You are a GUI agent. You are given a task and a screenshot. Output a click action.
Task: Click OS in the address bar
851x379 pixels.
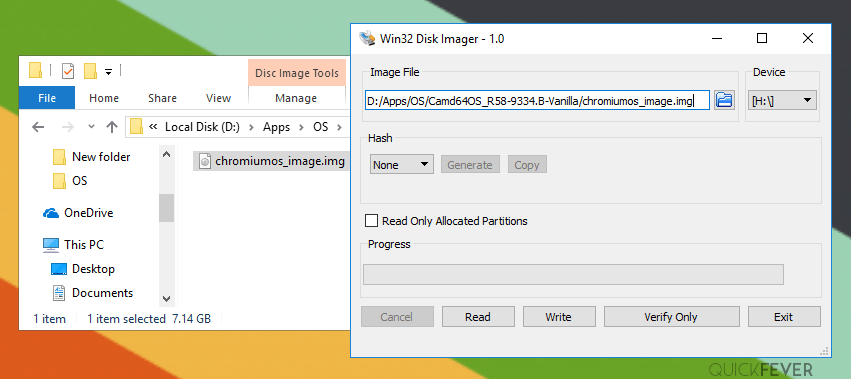tap(321, 127)
